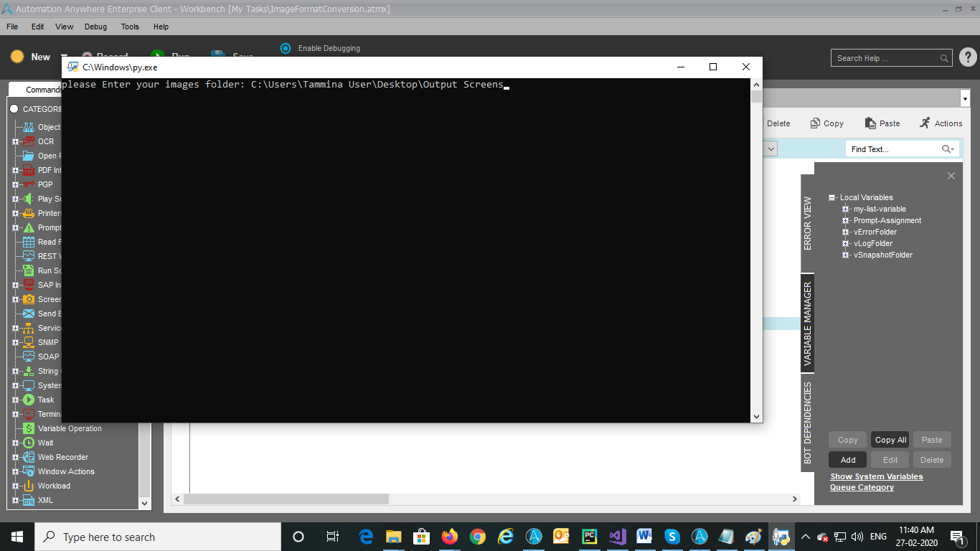This screenshot has width=980, height=551.
Task: Expand the vSnapshotFolder variable node
Action: click(x=846, y=255)
